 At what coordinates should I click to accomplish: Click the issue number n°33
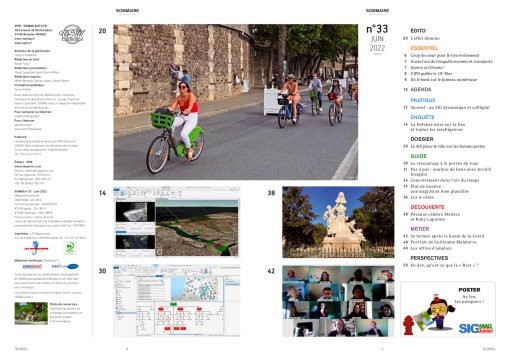(x=377, y=29)
